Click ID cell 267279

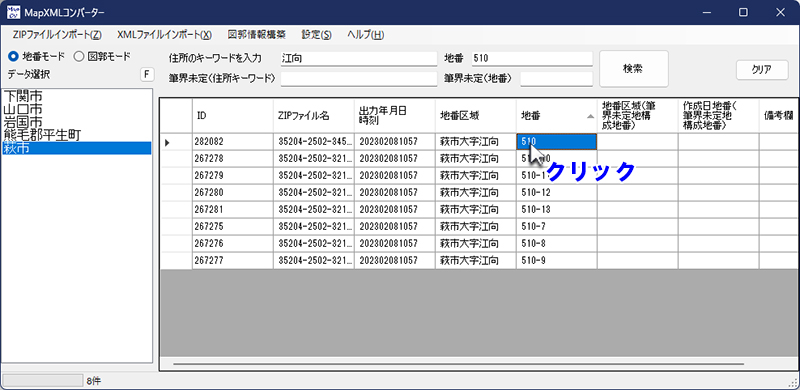click(x=233, y=176)
